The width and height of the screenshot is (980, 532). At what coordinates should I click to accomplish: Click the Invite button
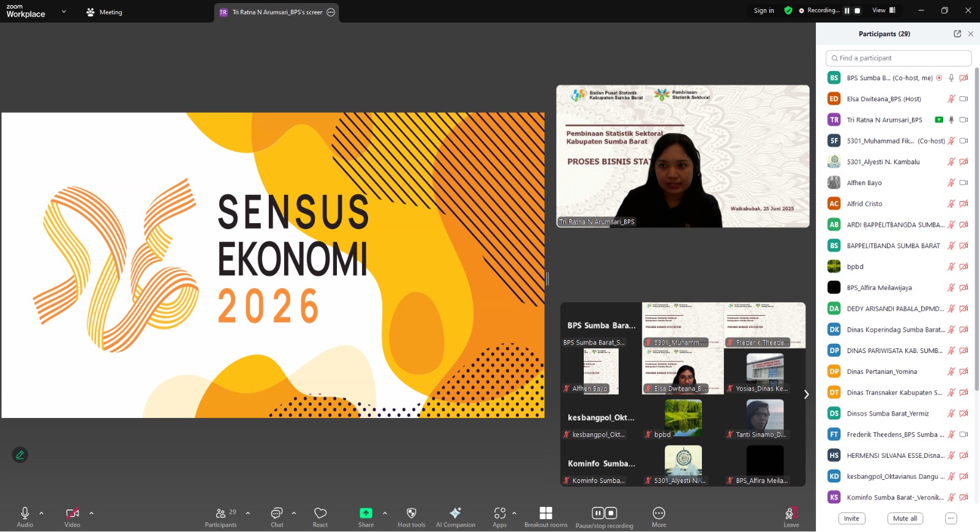pos(851,519)
